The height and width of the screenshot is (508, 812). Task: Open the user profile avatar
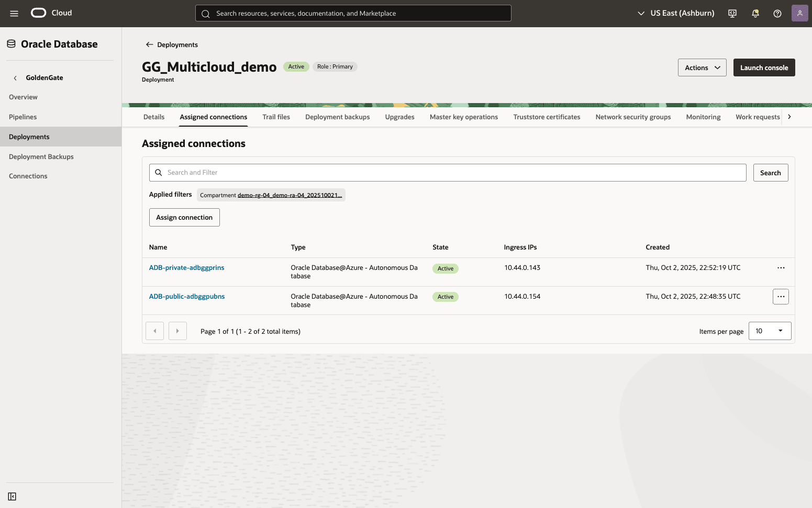pos(800,13)
